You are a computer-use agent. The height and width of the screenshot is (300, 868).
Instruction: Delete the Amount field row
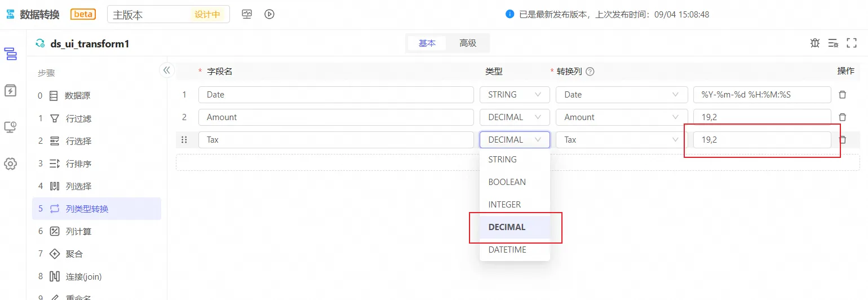click(843, 117)
